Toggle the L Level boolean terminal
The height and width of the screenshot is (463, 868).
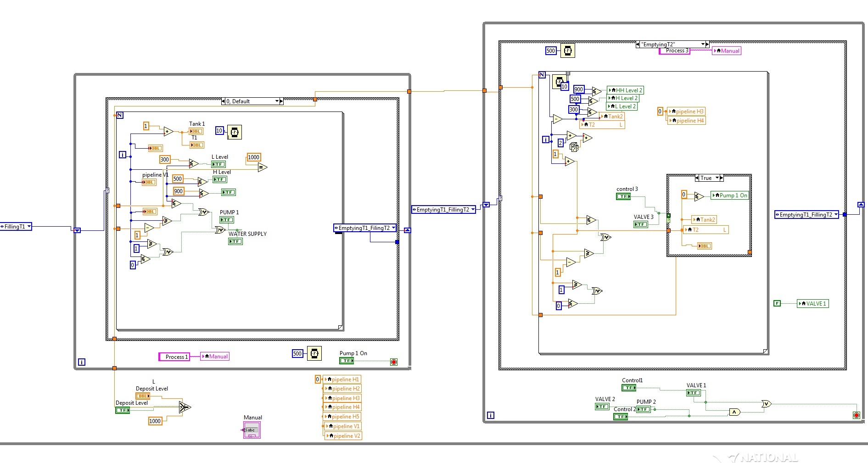tap(218, 164)
